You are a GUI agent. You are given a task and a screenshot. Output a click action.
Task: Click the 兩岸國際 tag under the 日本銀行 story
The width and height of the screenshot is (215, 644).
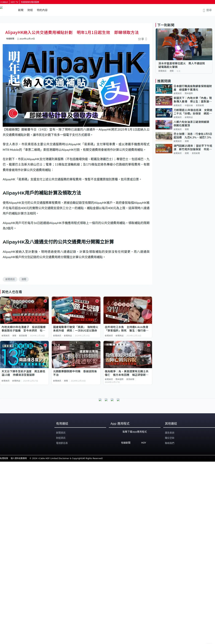[189, 93]
